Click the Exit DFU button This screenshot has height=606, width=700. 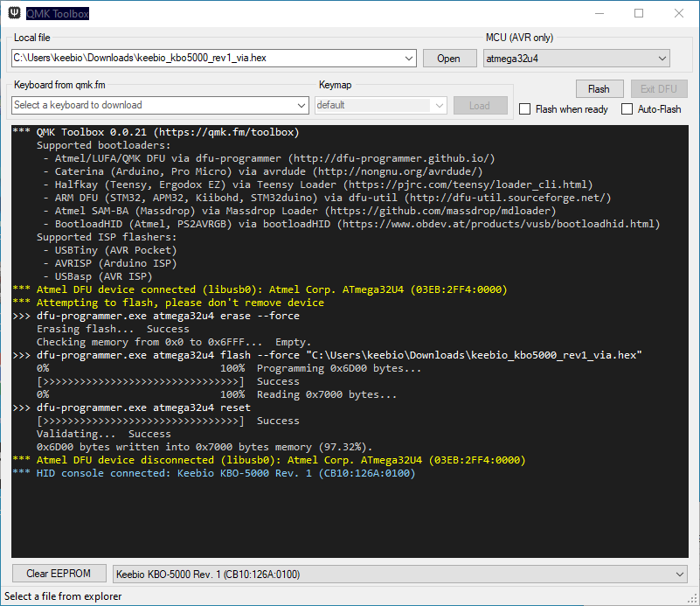659,89
